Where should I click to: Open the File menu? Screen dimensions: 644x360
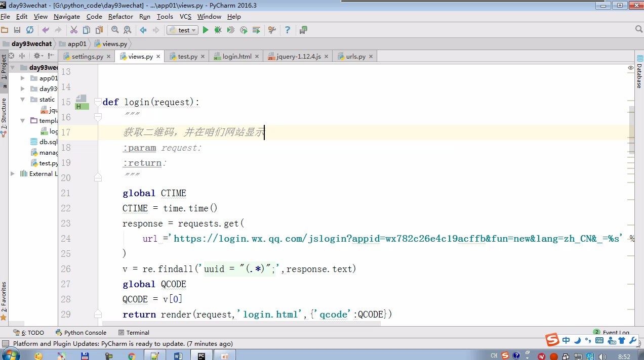click(5, 17)
